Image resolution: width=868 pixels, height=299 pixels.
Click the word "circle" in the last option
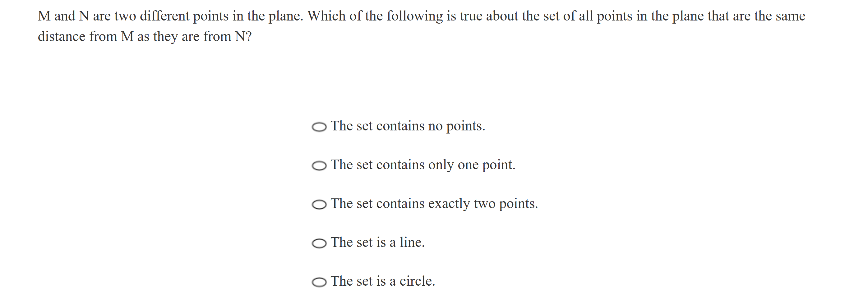(x=416, y=281)
